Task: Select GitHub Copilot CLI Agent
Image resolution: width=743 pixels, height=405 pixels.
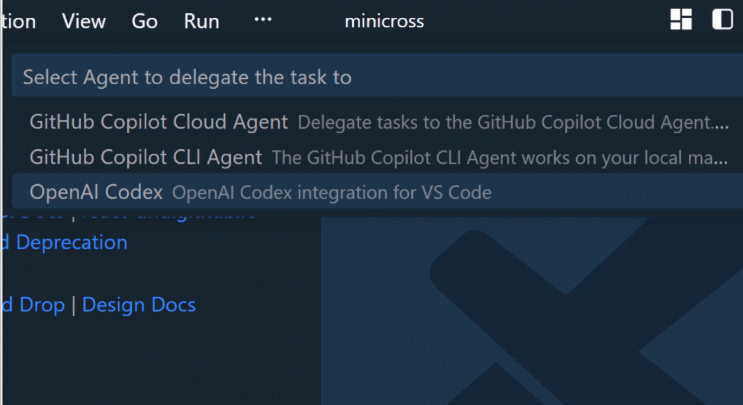Action: pos(377,157)
